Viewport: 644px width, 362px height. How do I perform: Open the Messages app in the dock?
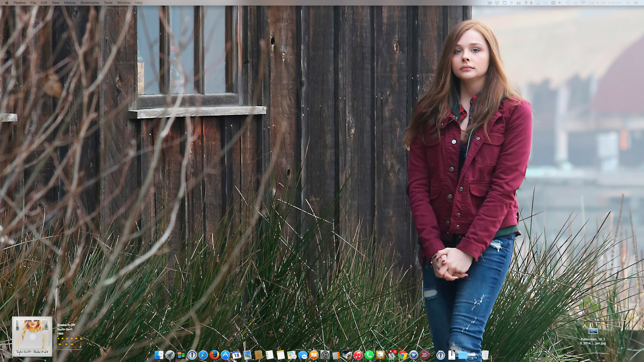click(x=303, y=355)
